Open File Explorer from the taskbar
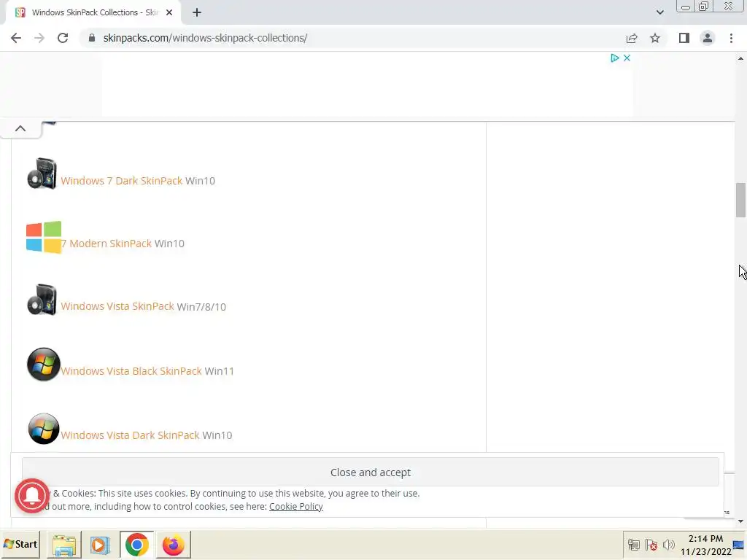Image resolution: width=747 pixels, height=560 pixels. click(x=64, y=545)
